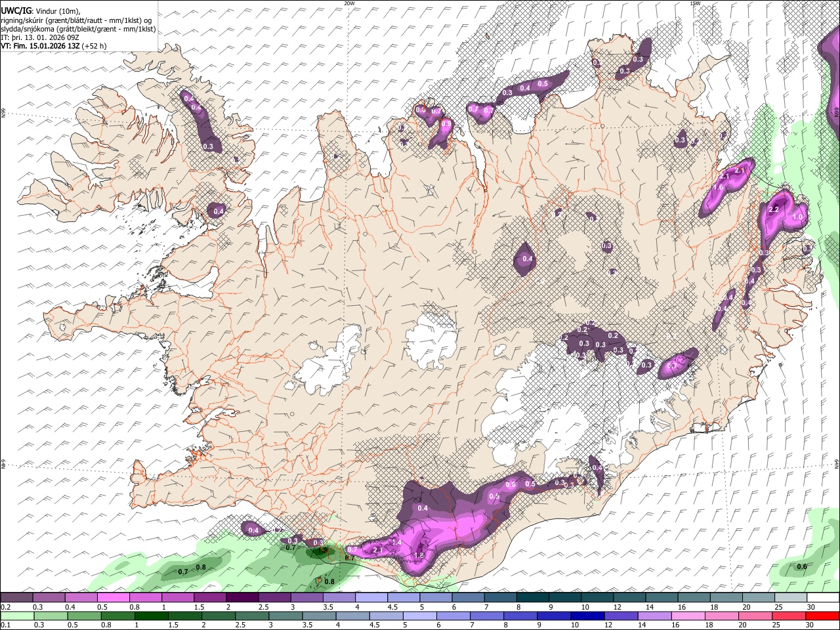Click the '0.2' label in the snow legend
840x630 pixels.
pos(6,608)
